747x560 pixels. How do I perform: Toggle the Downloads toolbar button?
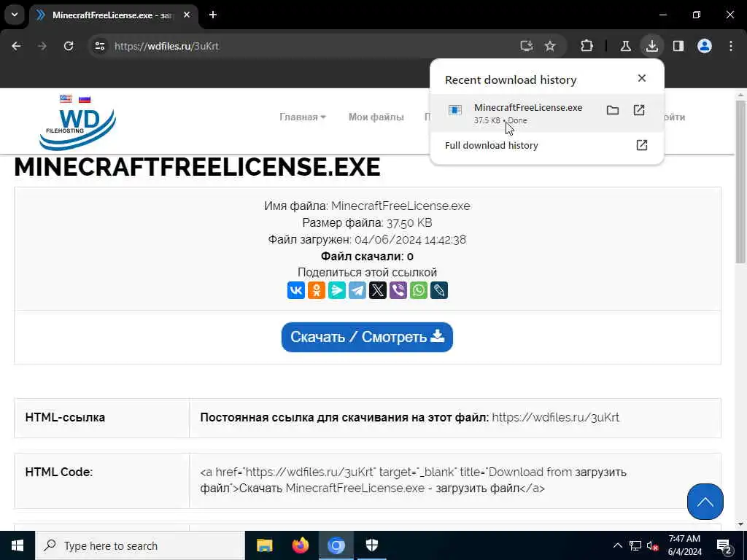click(651, 46)
